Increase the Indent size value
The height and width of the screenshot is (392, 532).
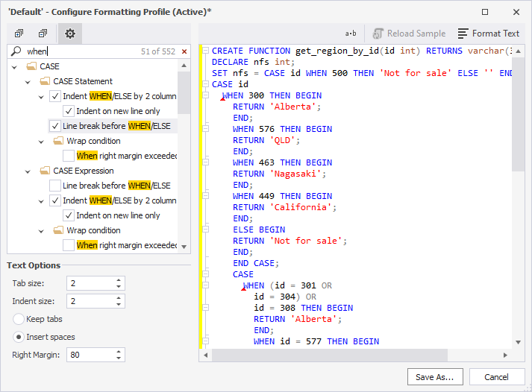click(x=119, y=298)
